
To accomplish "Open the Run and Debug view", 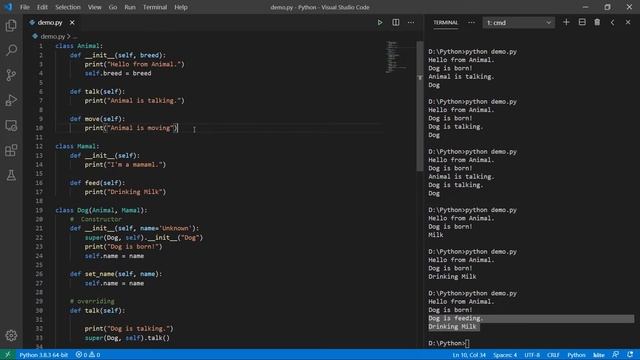I will (11, 100).
